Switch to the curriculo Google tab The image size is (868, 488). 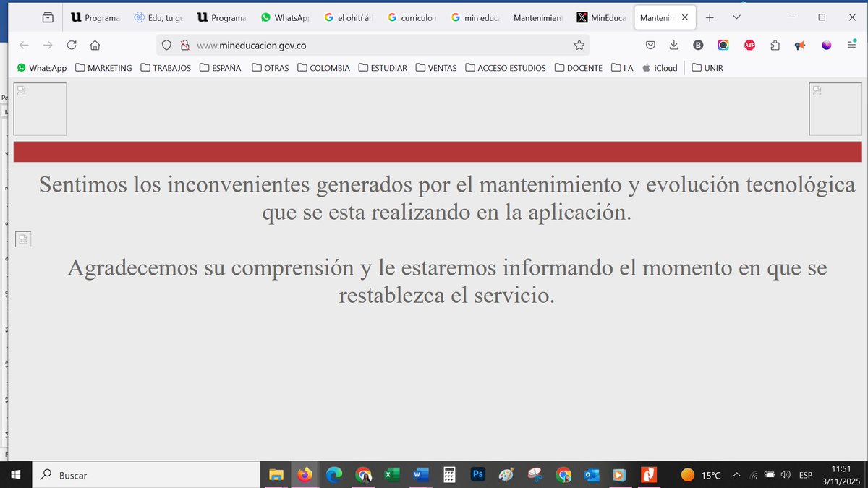point(412,17)
